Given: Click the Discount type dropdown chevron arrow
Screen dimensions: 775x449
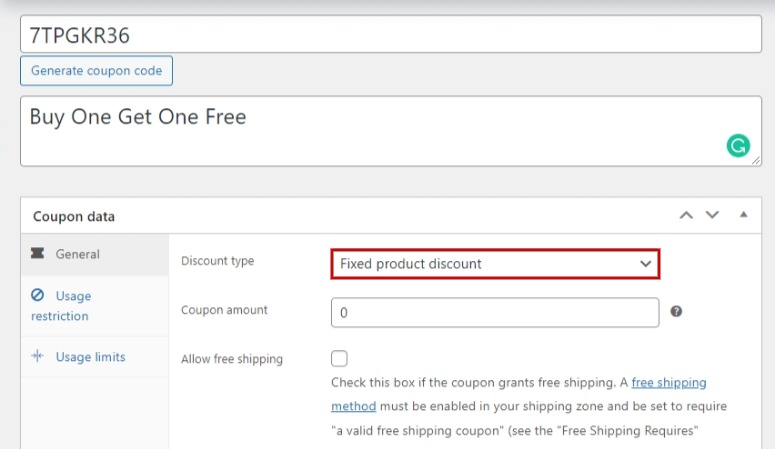Looking at the screenshot, I should click(646, 264).
